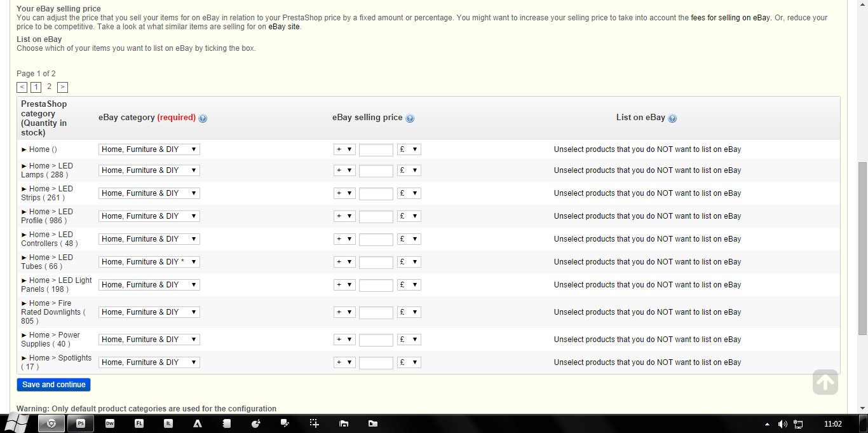Click price amount field for LED Controllers row
868x433 pixels.
(x=376, y=239)
